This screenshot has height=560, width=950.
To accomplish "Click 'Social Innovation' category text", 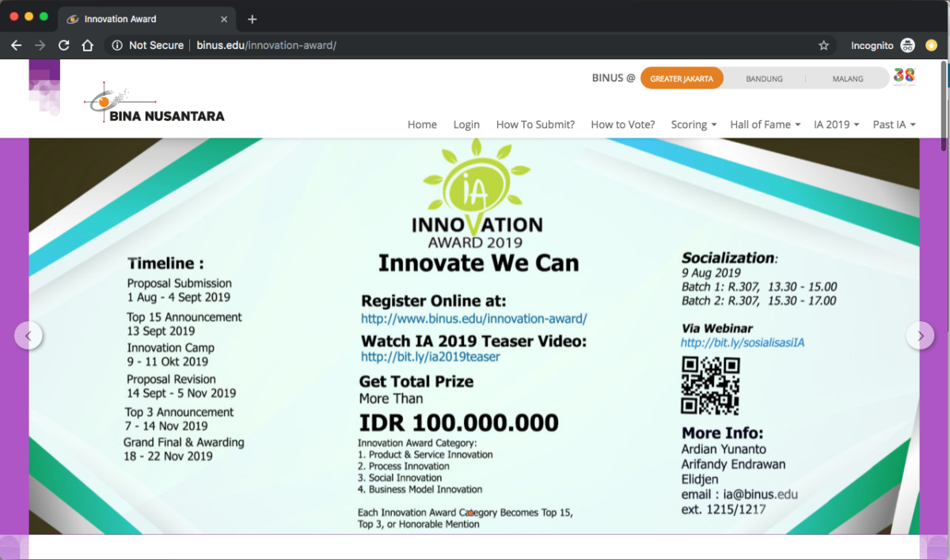I will click(405, 478).
